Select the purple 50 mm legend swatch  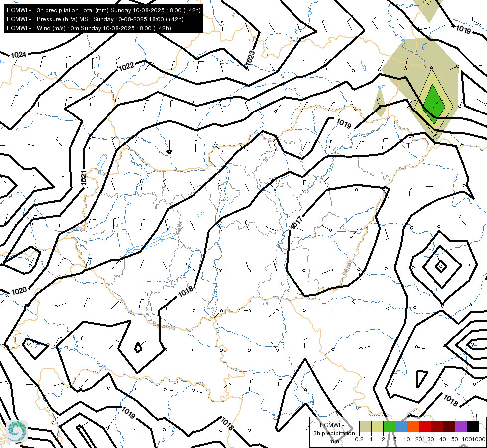click(x=461, y=426)
